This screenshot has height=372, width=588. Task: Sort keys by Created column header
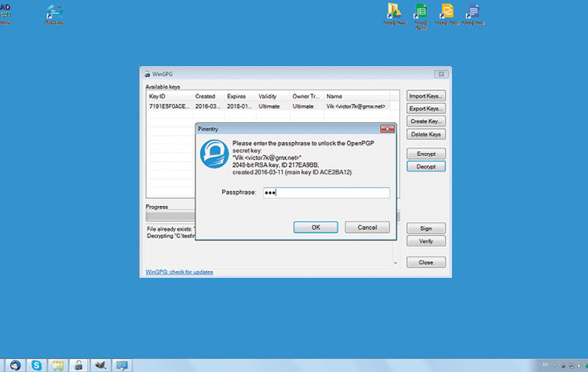(x=209, y=96)
